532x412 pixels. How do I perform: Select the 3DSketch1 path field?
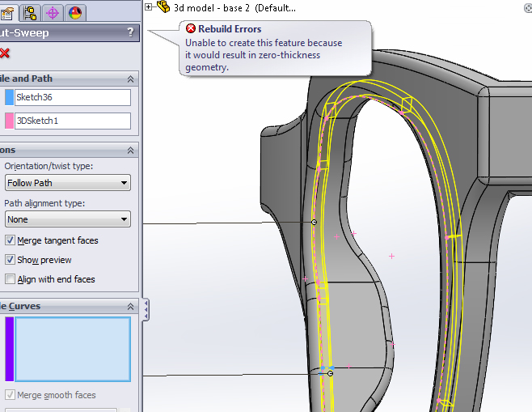coord(73,121)
